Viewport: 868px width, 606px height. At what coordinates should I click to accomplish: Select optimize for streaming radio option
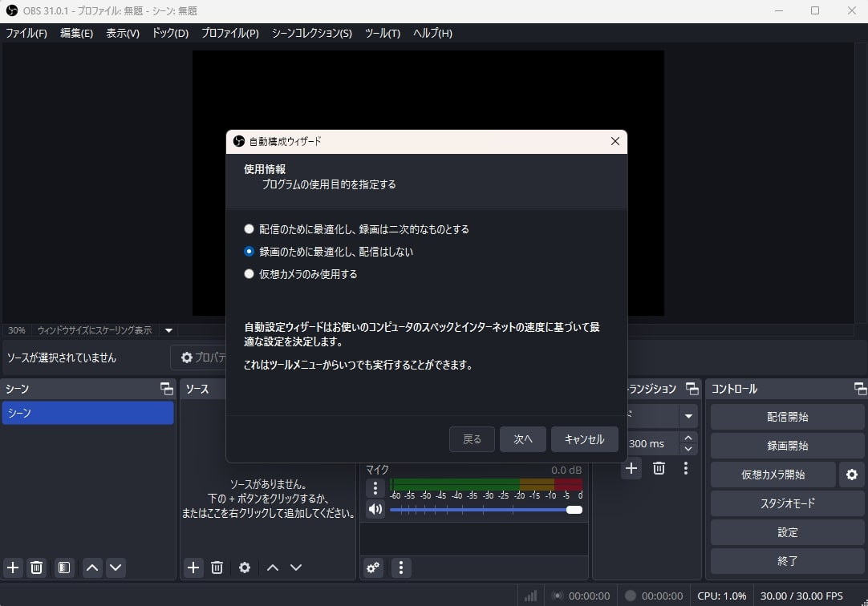click(x=249, y=228)
